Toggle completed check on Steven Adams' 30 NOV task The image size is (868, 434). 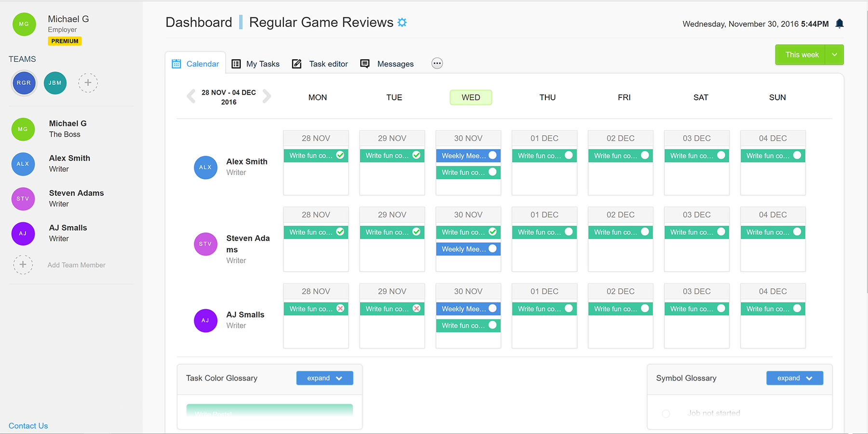point(492,231)
